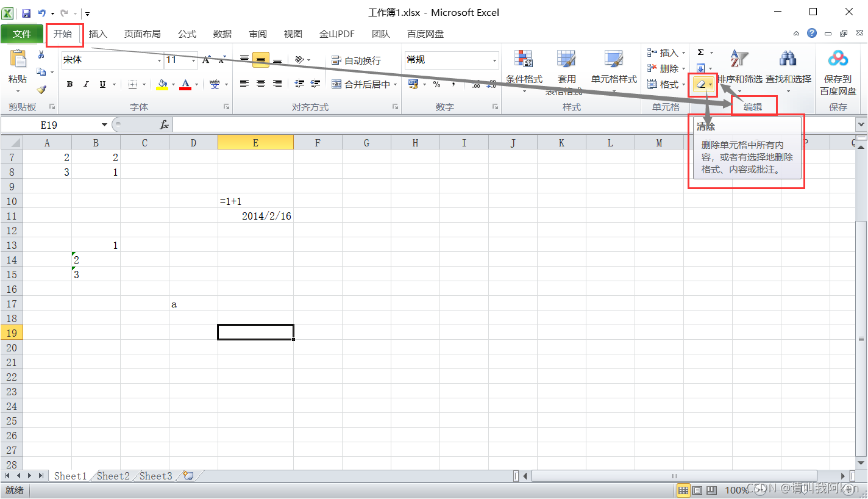Click the Copy icon
Image resolution: width=868 pixels, height=499 pixels.
coord(41,72)
